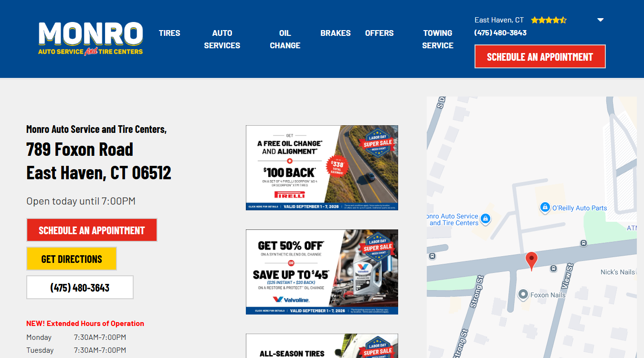Open the Valvoline 50% off offer banner

pos(322,272)
